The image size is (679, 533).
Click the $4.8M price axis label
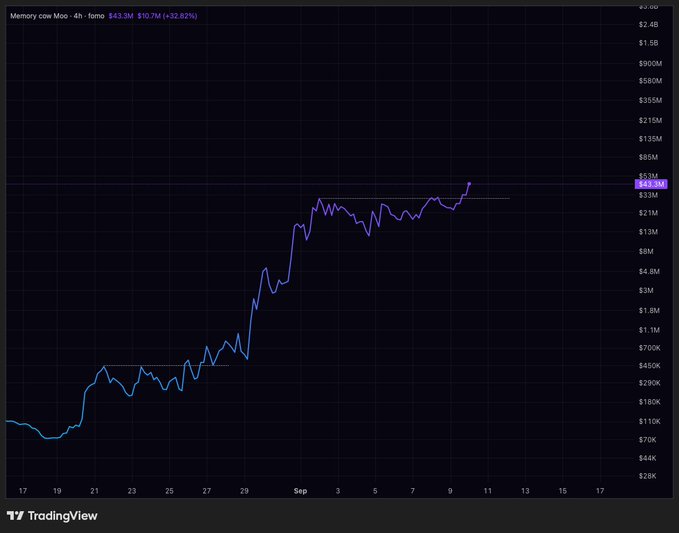tap(649, 271)
